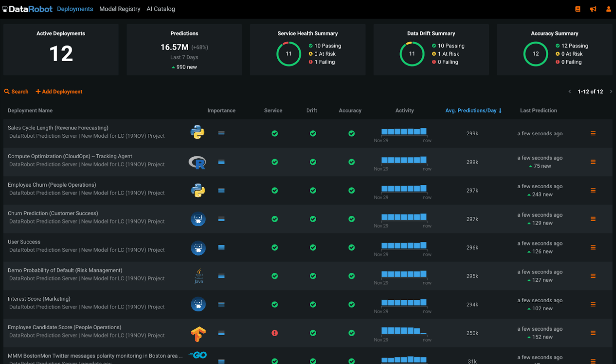616x364 pixels.
Task: Click Add Deployment
Action: tap(59, 91)
